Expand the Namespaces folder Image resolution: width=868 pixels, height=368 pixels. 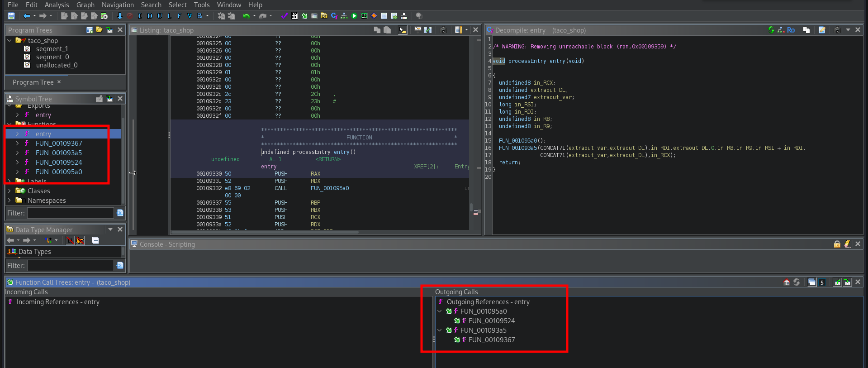(9, 201)
